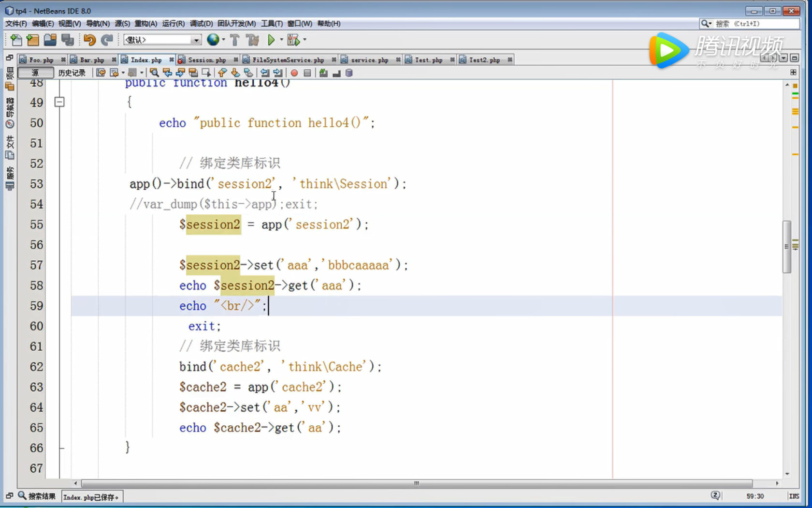Run the project with the green play icon
Screen dimensions: 812x508
[x=271, y=40]
